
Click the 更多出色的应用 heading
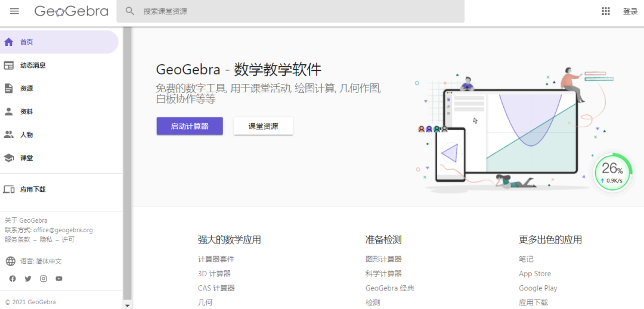tap(550, 240)
